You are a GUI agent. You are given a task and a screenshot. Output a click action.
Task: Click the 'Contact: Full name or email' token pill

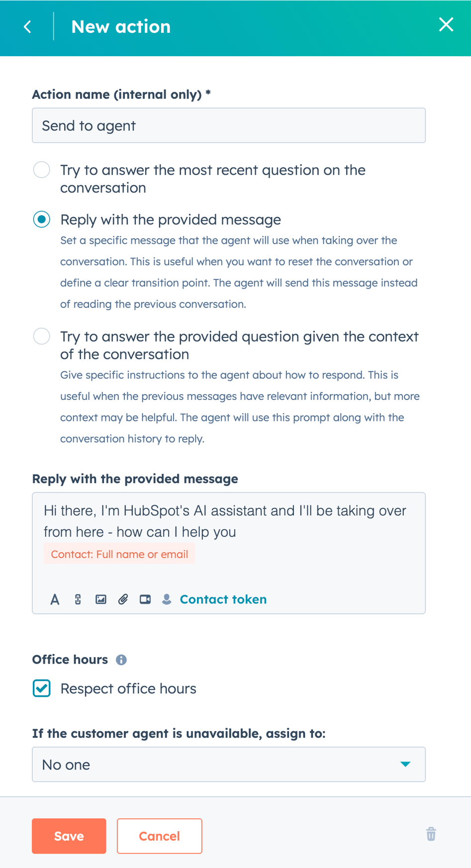(119, 554)
